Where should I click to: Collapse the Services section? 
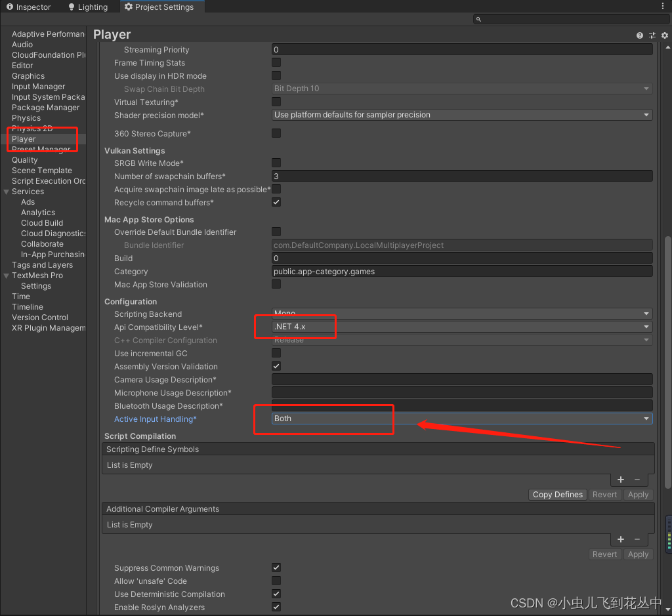[6, 191]
